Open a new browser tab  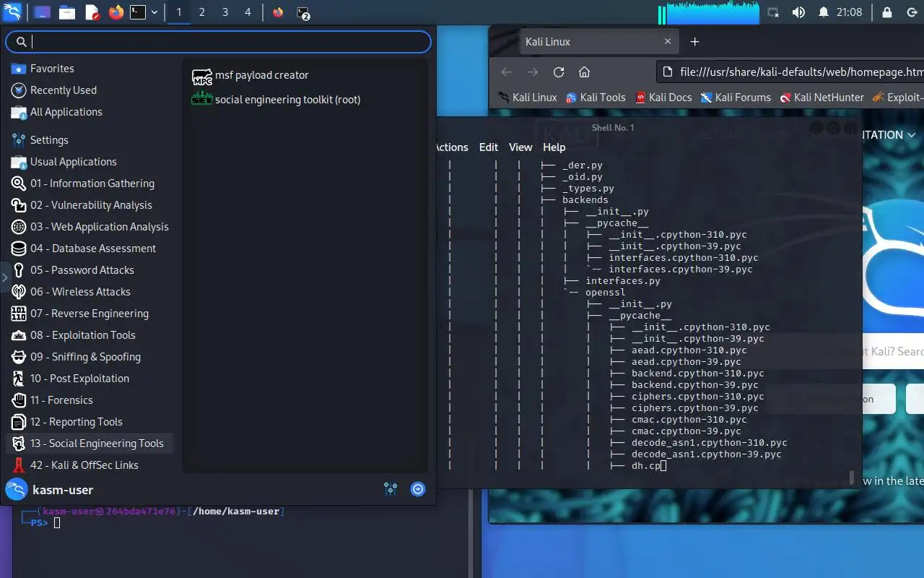(x=694, y=42)
